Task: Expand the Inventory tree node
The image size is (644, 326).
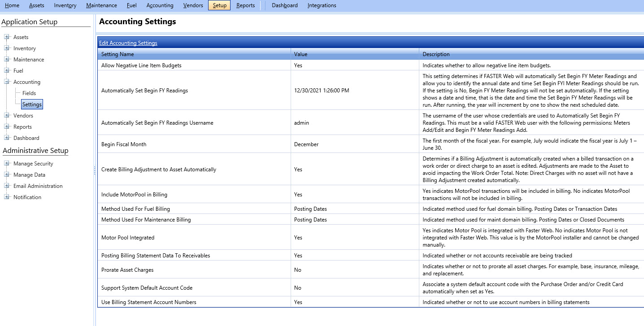Action: 7,48
